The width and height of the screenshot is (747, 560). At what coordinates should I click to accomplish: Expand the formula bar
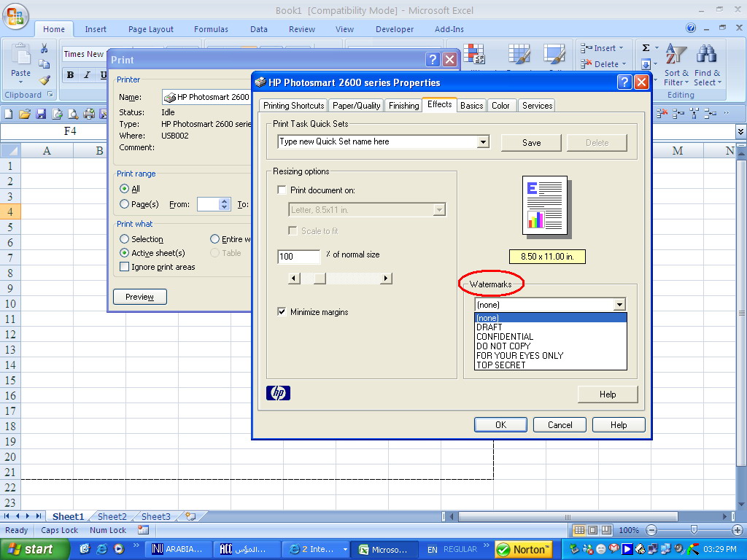(740, 131)
